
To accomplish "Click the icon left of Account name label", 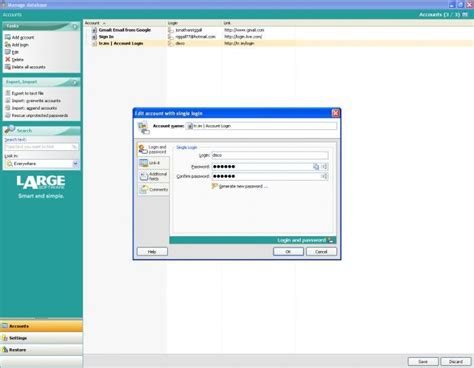I will tap(144, 128).
